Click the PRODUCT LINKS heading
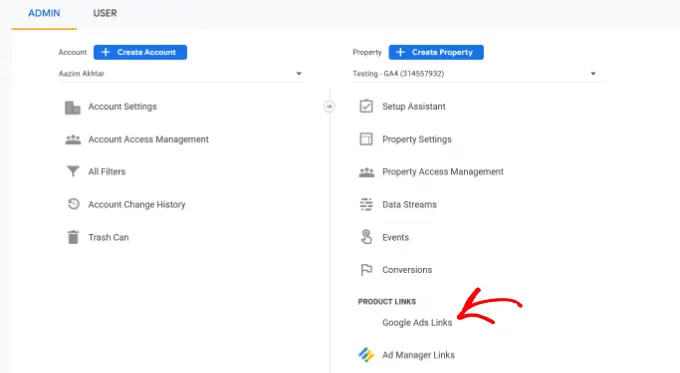 point(387,301)
